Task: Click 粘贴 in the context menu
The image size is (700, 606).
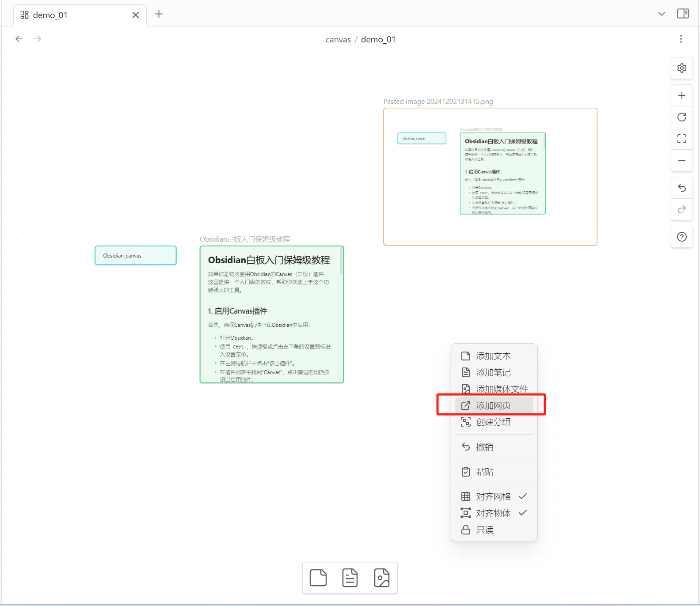Action: coord(494,472)
